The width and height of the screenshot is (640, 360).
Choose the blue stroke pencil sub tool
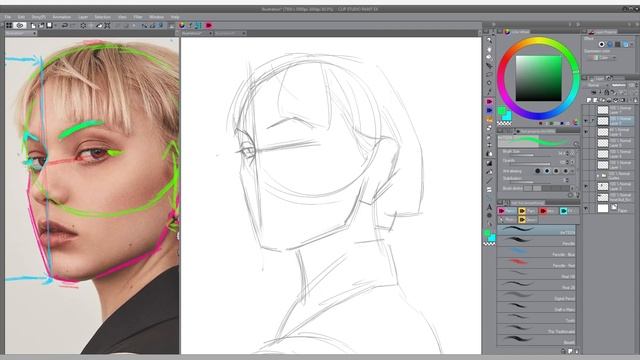(536, 252)
